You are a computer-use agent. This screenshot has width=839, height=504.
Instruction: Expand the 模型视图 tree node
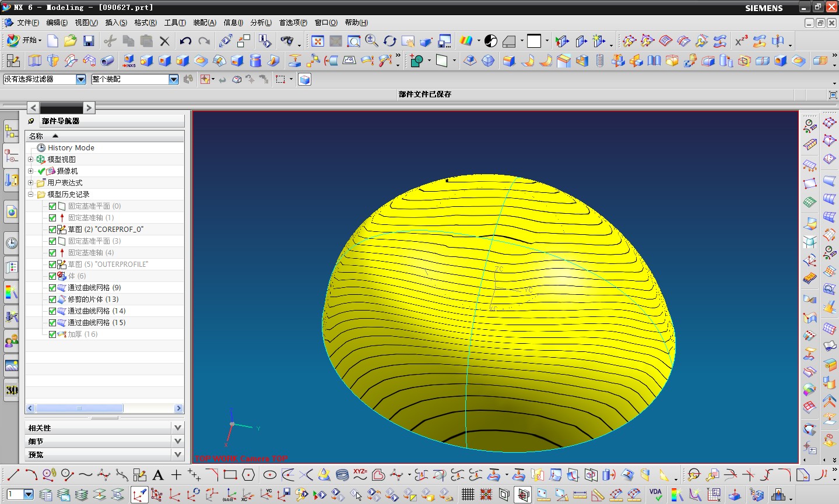[31, 159]
